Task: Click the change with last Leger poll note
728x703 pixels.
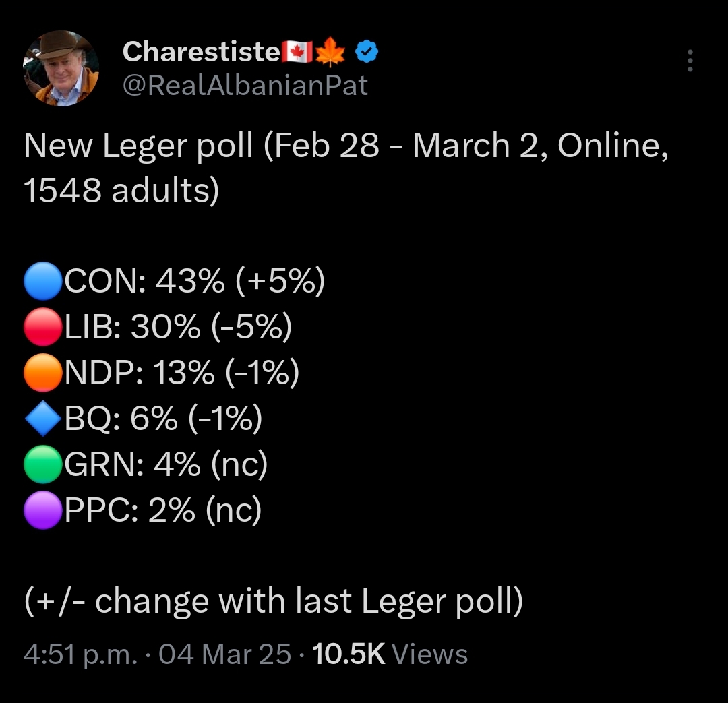Action: [274, 602]
